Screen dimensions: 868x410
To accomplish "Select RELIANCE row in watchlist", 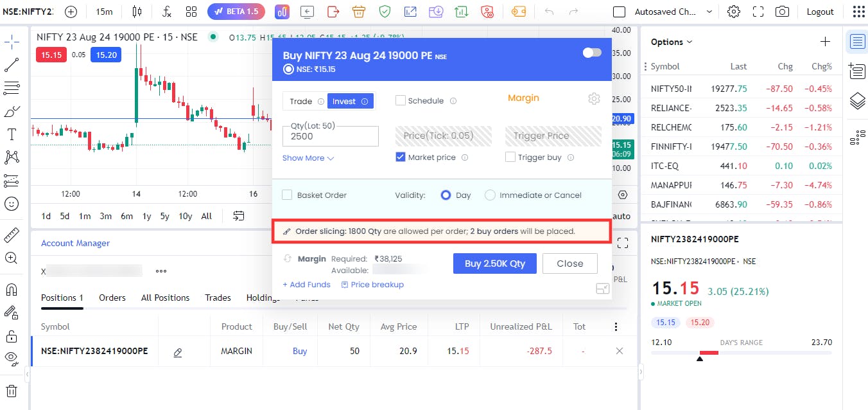I will (x=742, y=107).
